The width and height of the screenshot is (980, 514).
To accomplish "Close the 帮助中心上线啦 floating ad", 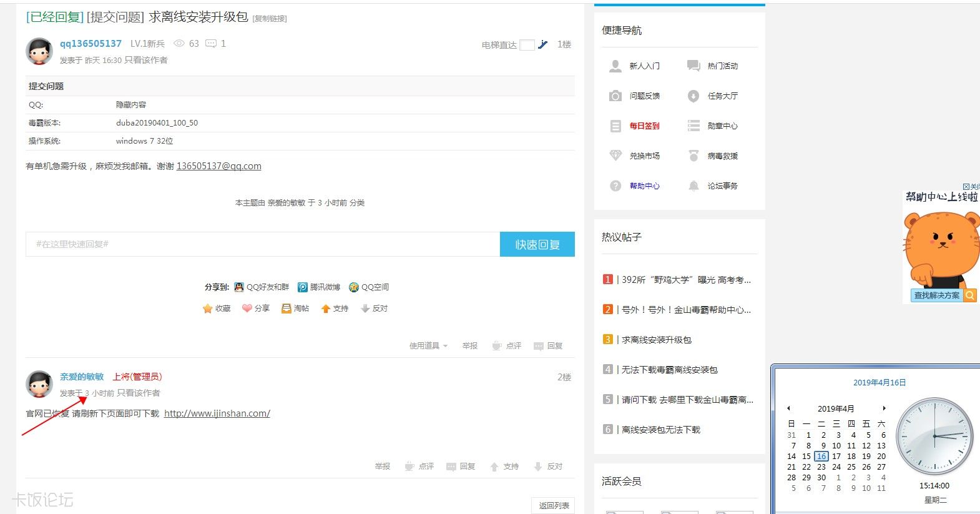I will point(971,187).
